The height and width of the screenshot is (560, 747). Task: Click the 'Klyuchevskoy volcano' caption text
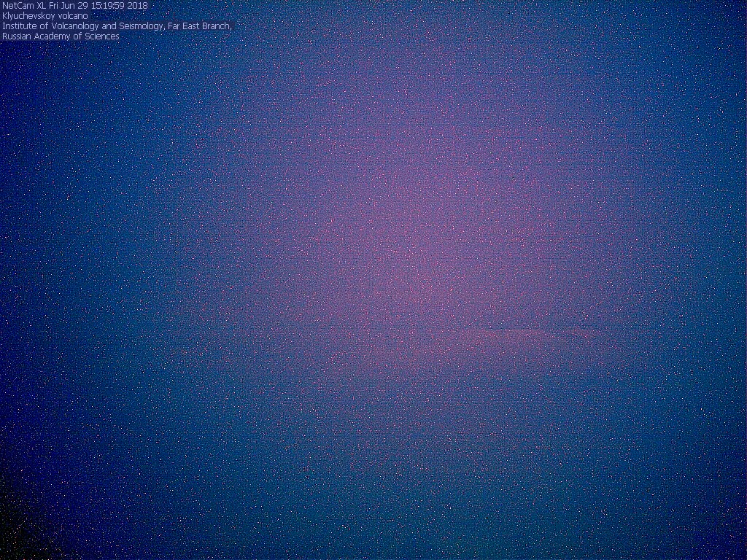click(45, 16)
